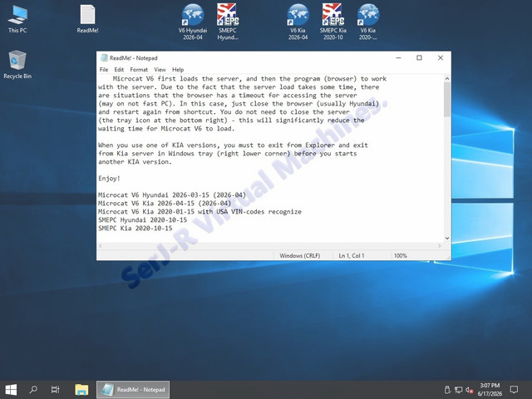532x399 pixels.
Task: Open Task View on the taskbar
Action: pyautogui.click(x=55, y=390)
